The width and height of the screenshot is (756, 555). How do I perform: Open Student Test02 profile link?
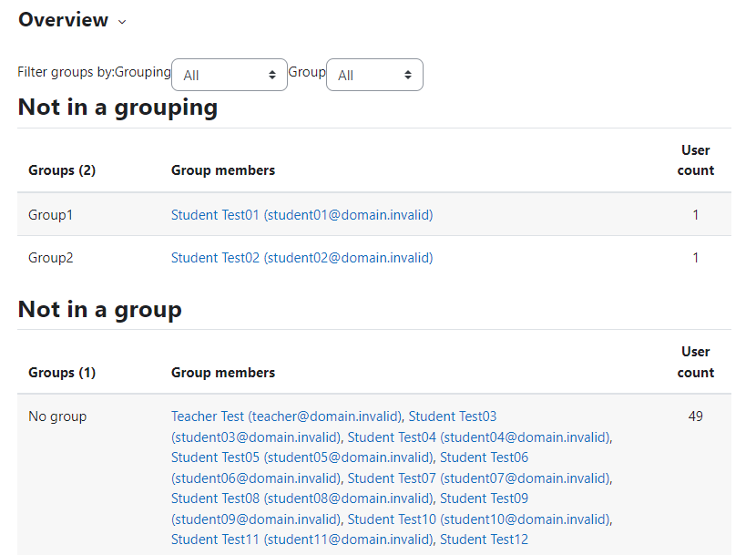pyautogui.click(x=301, y=258)
